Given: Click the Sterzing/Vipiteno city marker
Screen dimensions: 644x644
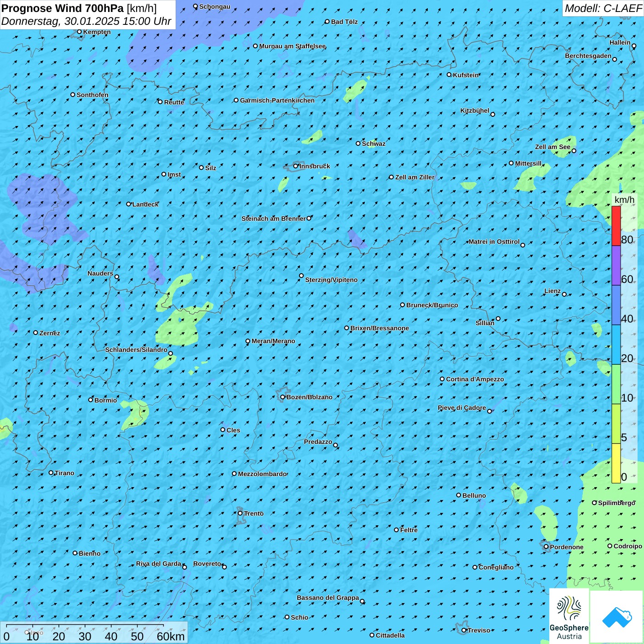Looking at the screenshot, I should click(301, 276).
